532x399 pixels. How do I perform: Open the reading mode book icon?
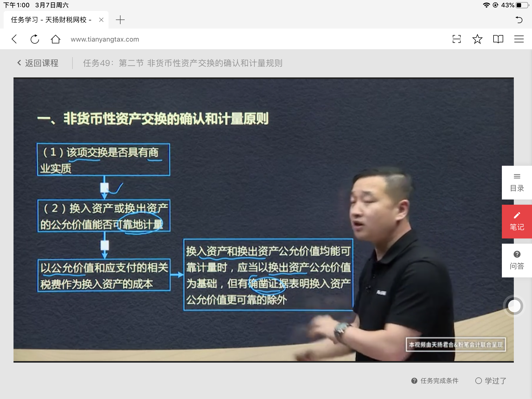pyautogui.click(x=498, y=39)
